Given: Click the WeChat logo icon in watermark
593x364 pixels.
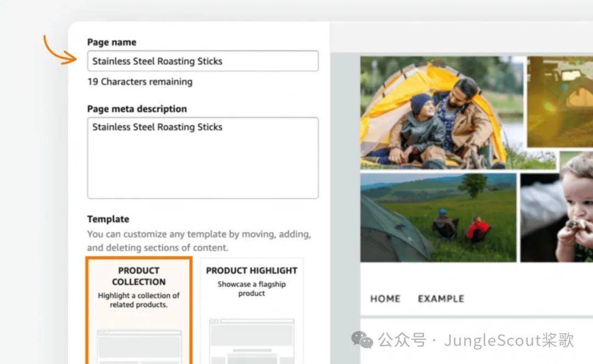Looking at the screenshot, I should [x=362, y=339].
